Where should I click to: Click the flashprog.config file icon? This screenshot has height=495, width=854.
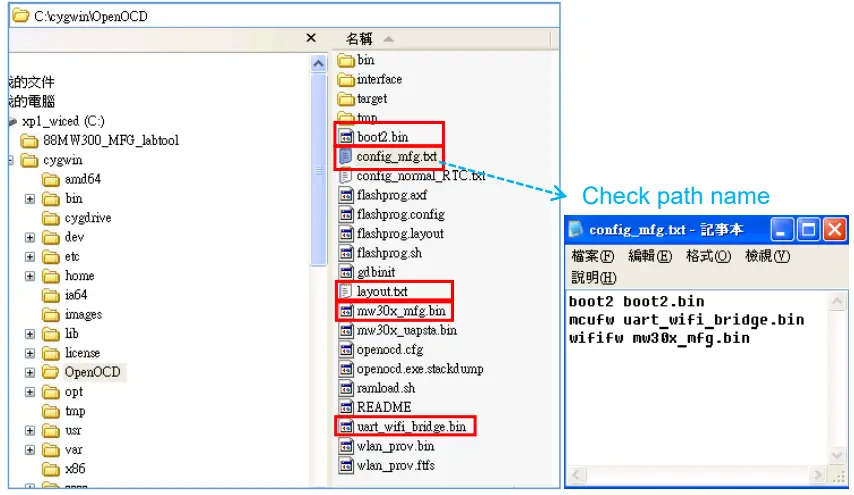tap(346, 215)
